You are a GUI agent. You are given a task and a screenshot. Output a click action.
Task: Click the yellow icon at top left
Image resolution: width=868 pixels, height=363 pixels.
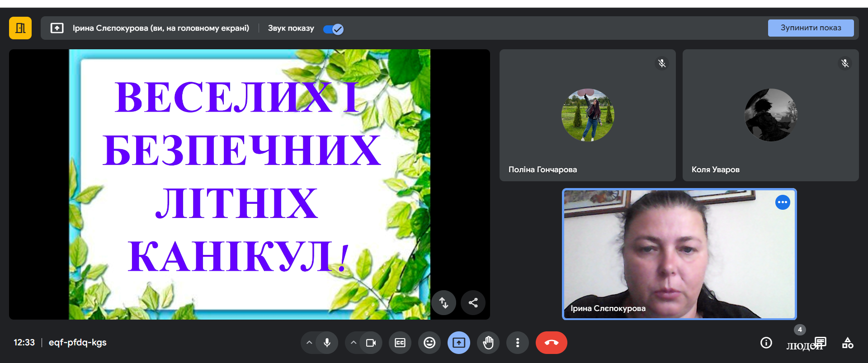(x=20, y=28)
